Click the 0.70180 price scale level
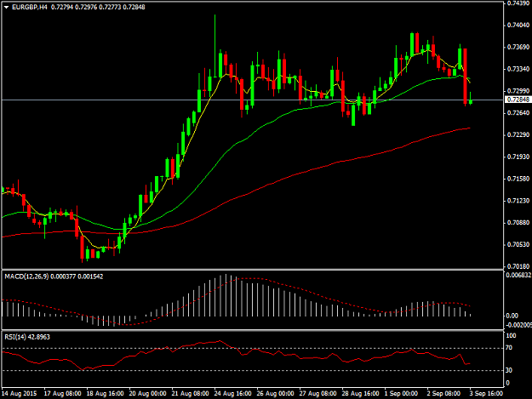532x399 pixels. [518, 266]
